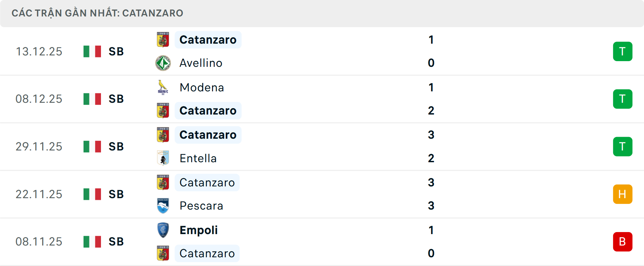
Task: Click the Entella club crest
Action: click(x=163, y=158)
